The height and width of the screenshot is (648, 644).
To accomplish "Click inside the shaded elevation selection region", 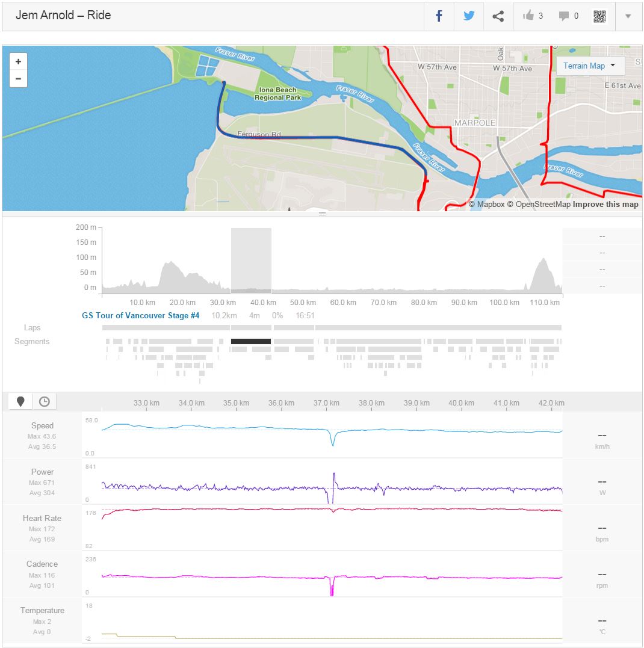I will coord(250,259).
